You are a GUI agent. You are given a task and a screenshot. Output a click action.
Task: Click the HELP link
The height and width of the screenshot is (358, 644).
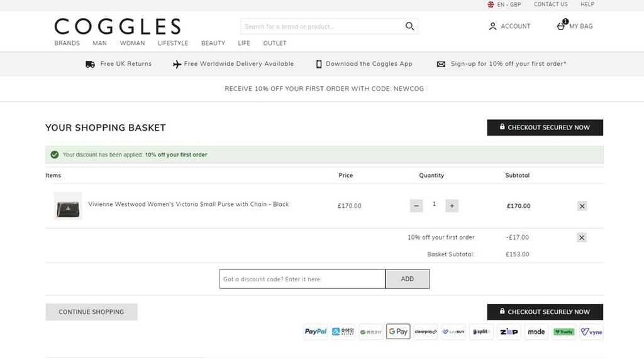(x=587, y=4)
